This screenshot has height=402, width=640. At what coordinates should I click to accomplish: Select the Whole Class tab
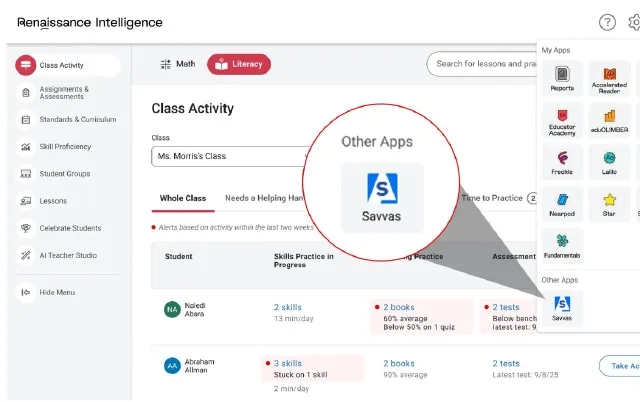pos(183,198)
